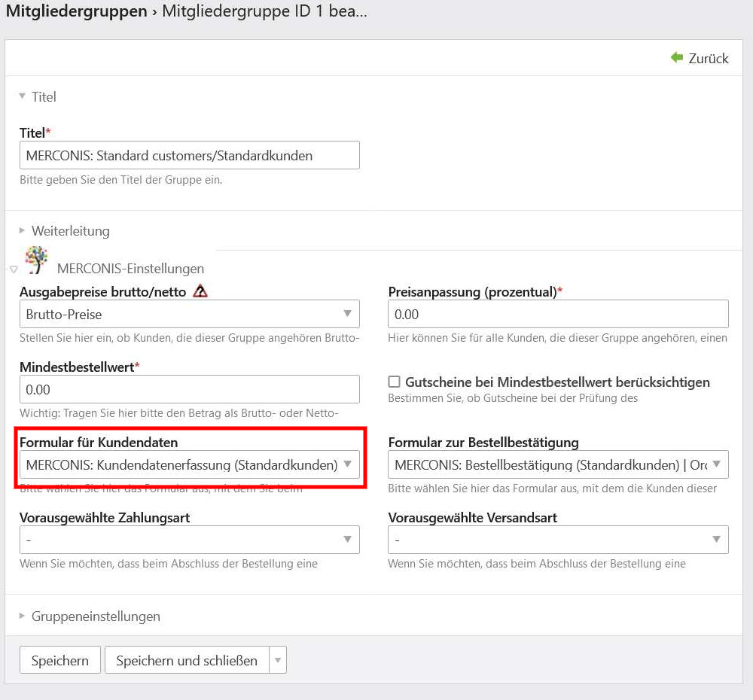Open the Ausgabepreise brutto/netto dropdown
Image resolution: width=753 pixels, height=700 pixels.
189,314
